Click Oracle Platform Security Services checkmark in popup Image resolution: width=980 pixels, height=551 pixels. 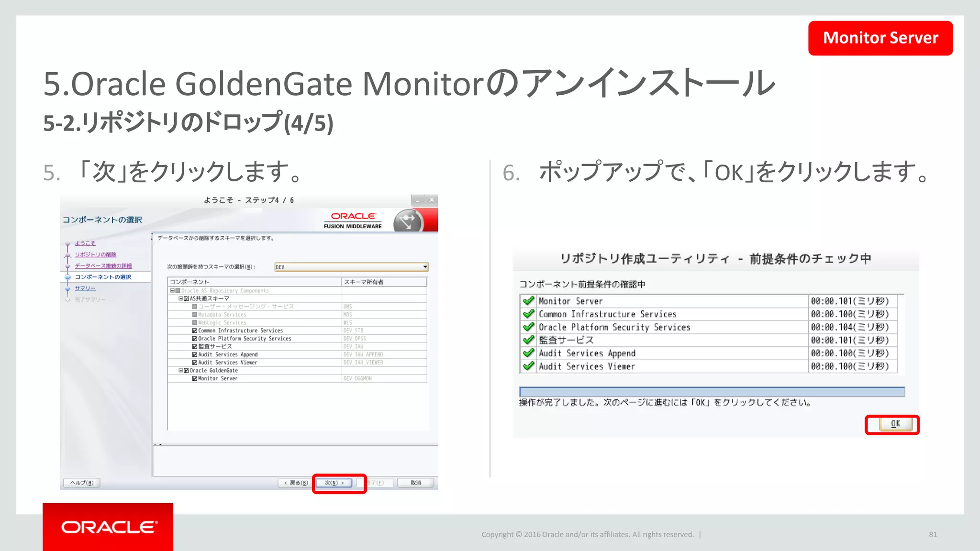click(x=528, y=327)
